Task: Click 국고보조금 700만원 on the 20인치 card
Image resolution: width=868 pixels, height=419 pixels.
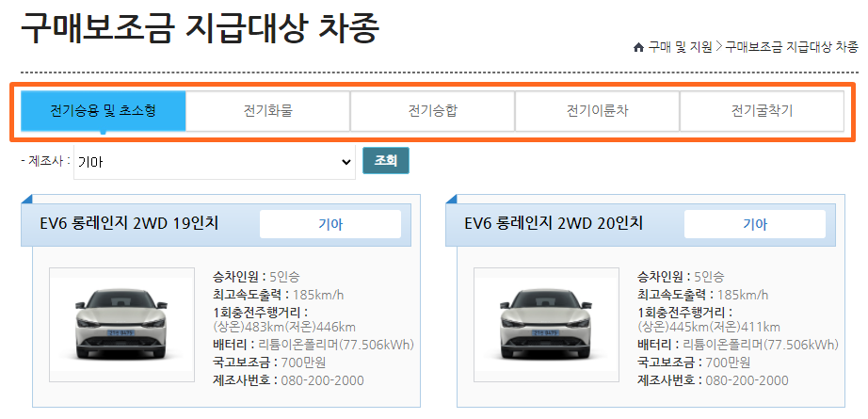Action: click(x=694, y=363)
